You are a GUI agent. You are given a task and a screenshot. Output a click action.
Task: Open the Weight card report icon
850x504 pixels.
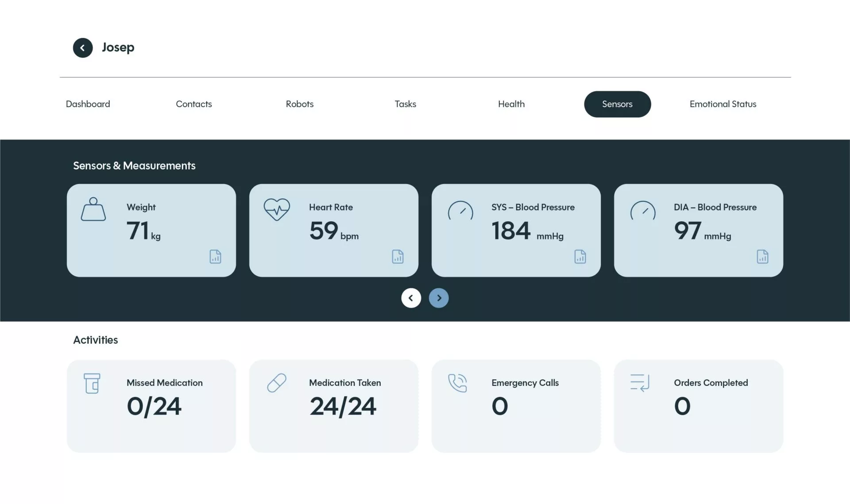coord(215,257)
